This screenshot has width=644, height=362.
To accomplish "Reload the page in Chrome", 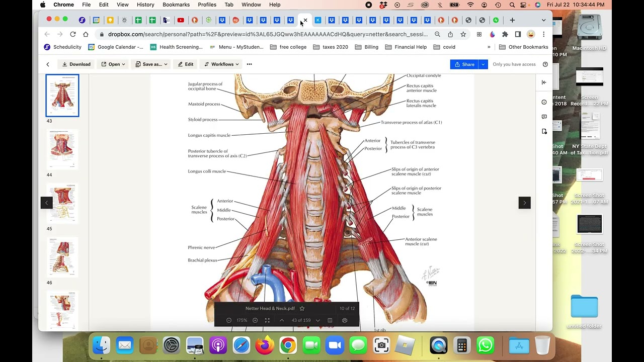I will click(73, 34).
